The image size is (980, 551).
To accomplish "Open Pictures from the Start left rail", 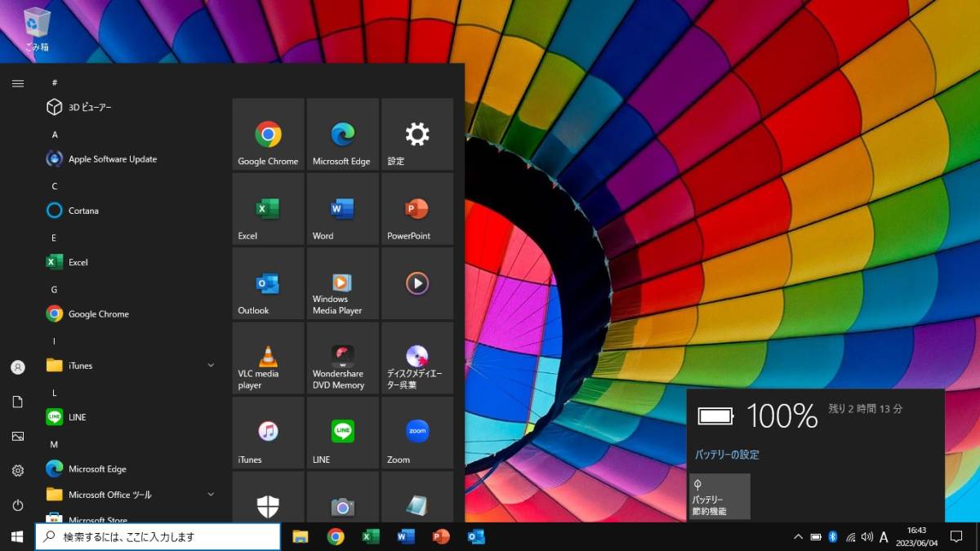I will (18, 436).
